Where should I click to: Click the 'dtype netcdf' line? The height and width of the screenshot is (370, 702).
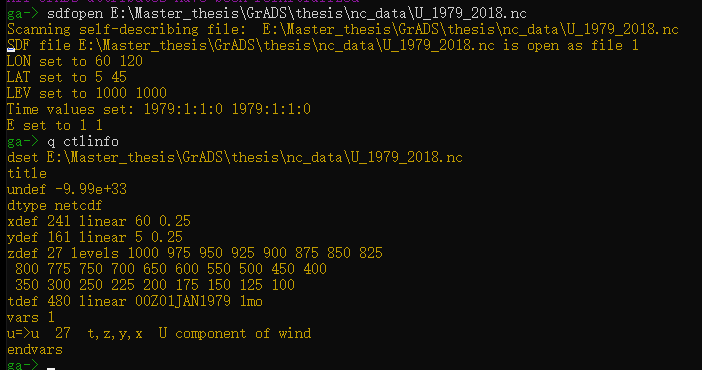pyautogui.click(x=55, y=206)
